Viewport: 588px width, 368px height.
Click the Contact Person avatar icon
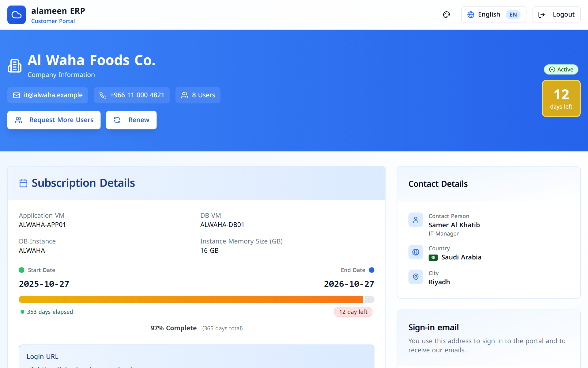416,220
